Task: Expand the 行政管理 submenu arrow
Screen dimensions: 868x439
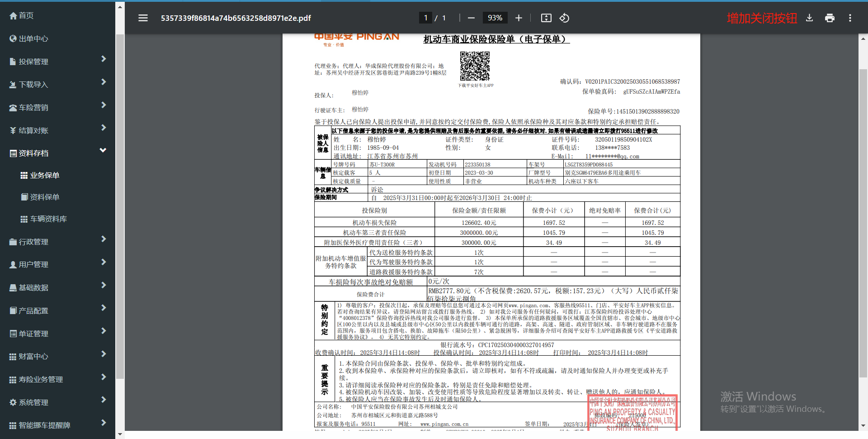Action: click(x=104, y=239)
